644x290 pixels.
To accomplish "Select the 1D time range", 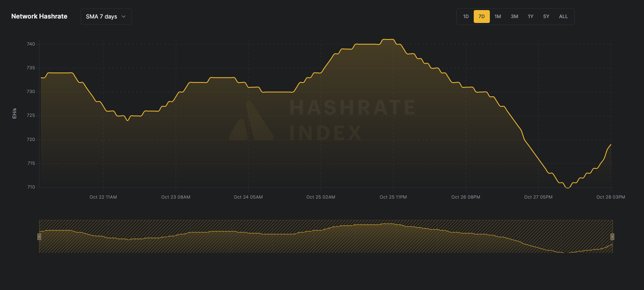I will pos(466,17).
